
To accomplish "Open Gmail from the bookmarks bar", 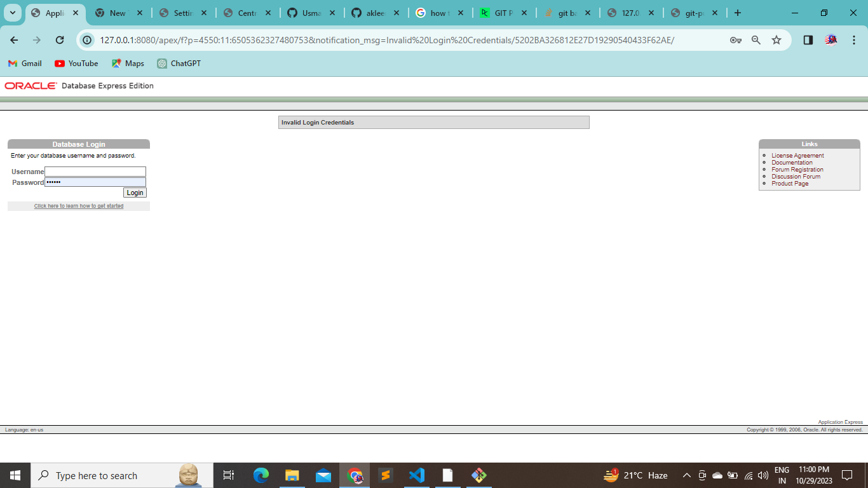I will (x=25, y=63).
